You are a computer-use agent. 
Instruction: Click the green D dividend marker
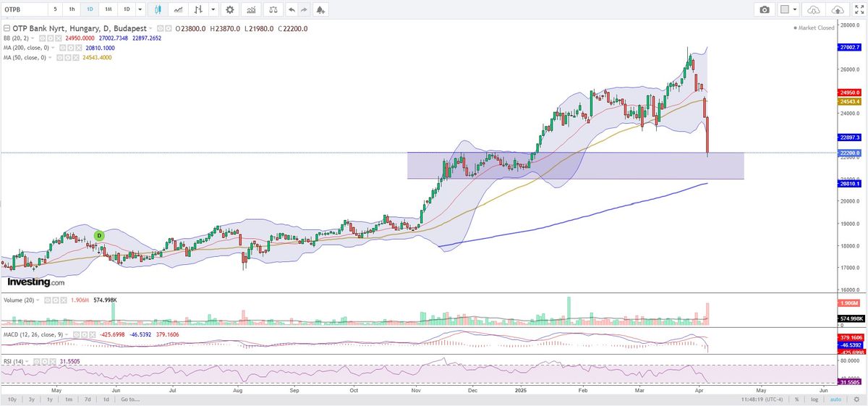point(100,235)
